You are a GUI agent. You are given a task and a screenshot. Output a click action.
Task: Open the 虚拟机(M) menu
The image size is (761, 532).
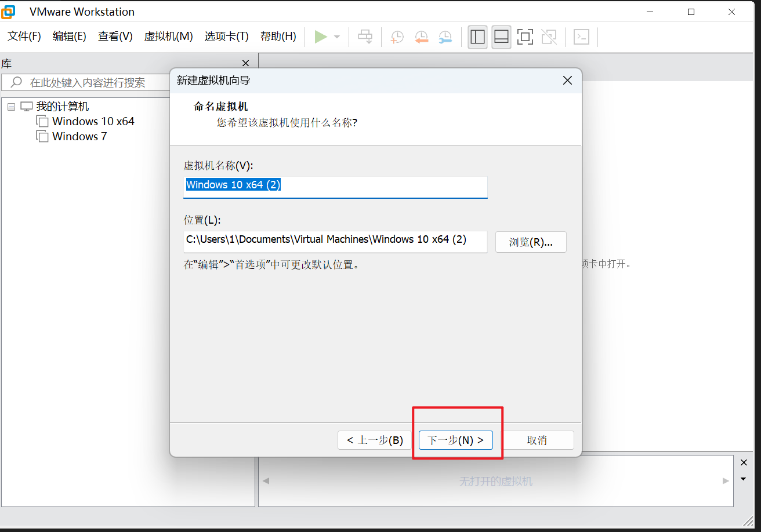[x=168, y=37]
